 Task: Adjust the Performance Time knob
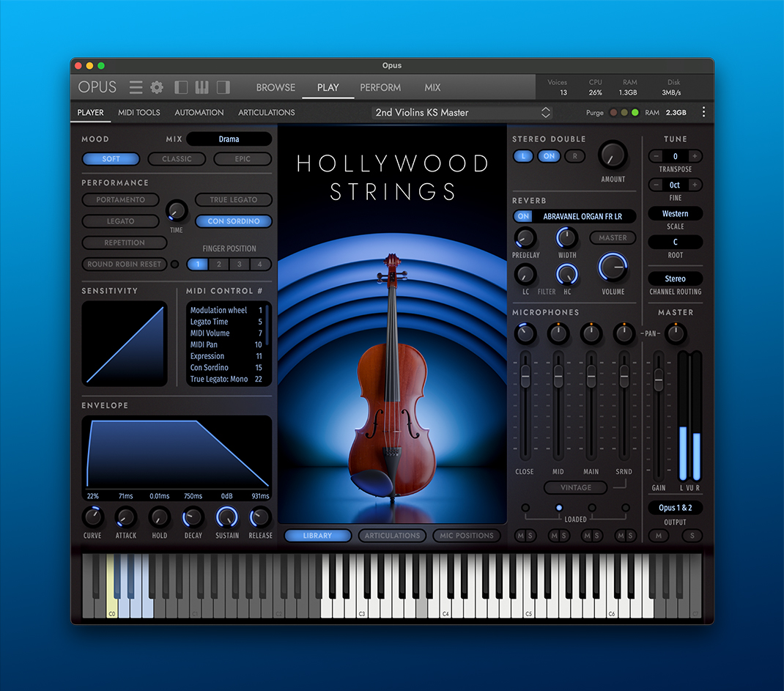tap(177, 210)
